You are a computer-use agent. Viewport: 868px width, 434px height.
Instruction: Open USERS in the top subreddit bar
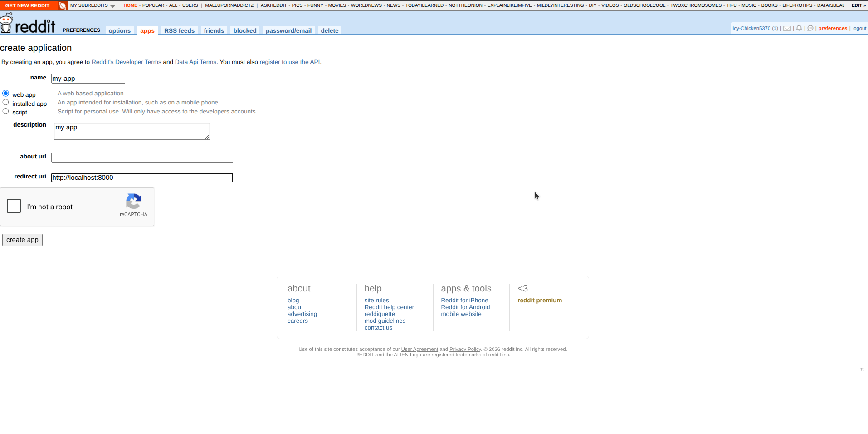click(190, 5)
